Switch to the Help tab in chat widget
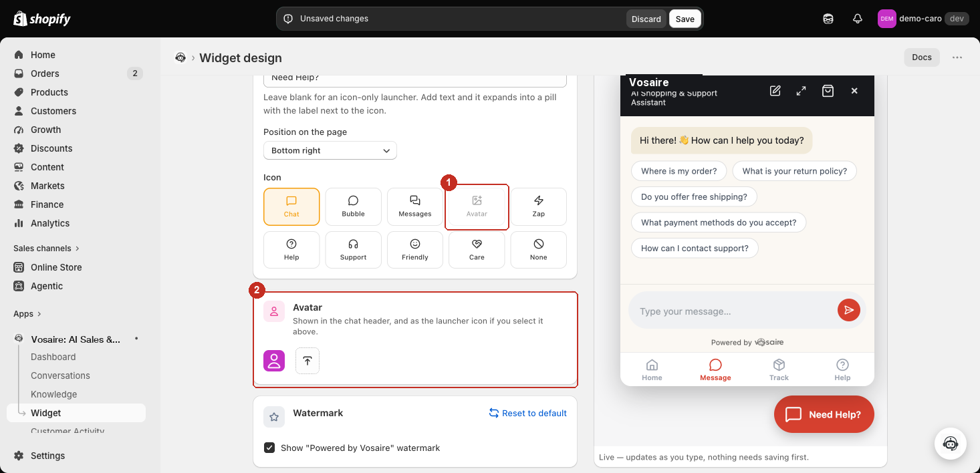The height and width of the screenshot is (473, 980). 842,369
